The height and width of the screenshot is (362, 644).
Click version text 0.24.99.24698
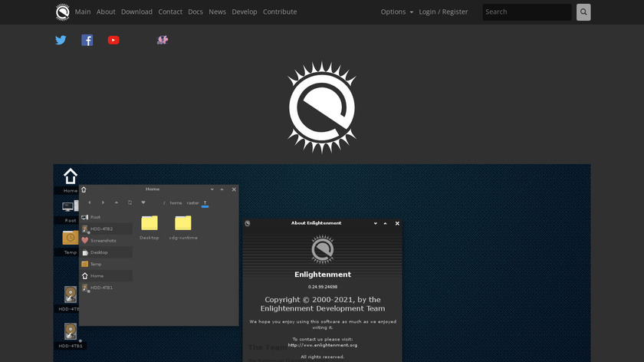pyautogui.click(x=323, y=287)
